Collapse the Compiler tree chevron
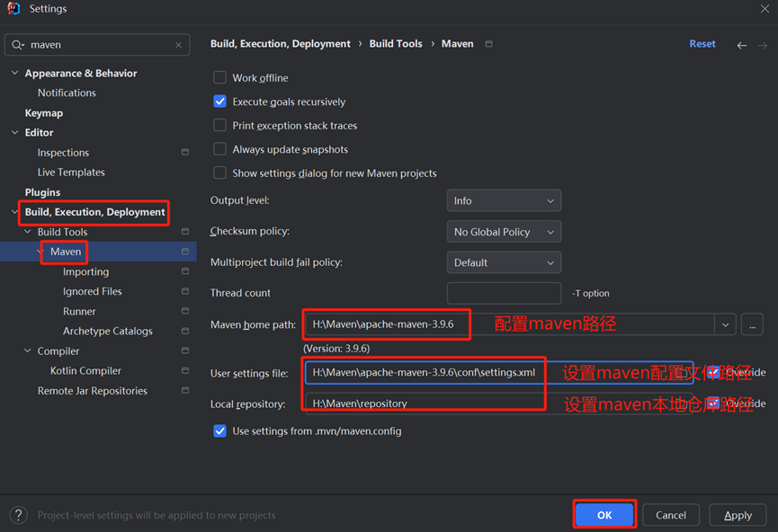 pos(28,350)
